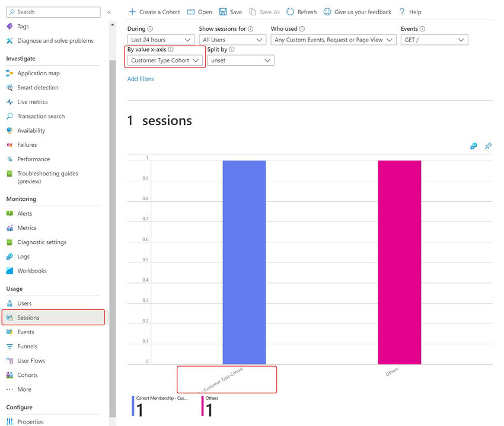This screenshot has width=504, height=426.
Task: Select the Application map icon
Action: pos(9,73)
